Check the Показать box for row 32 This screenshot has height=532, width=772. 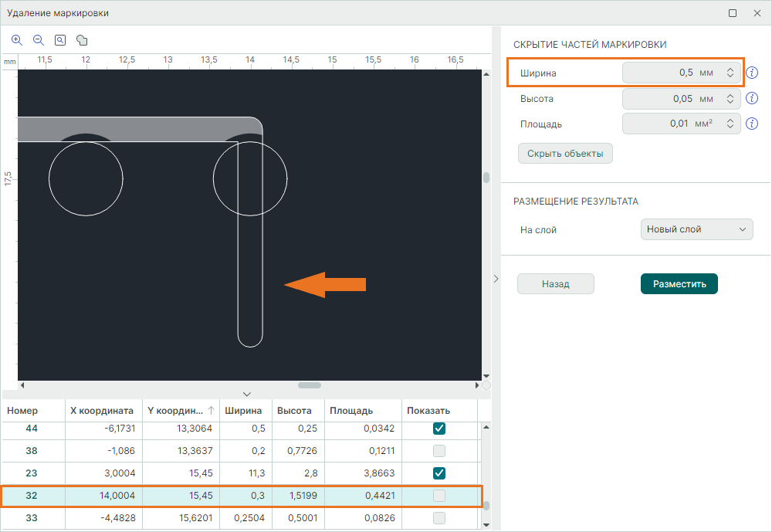[x=439, y=495]
